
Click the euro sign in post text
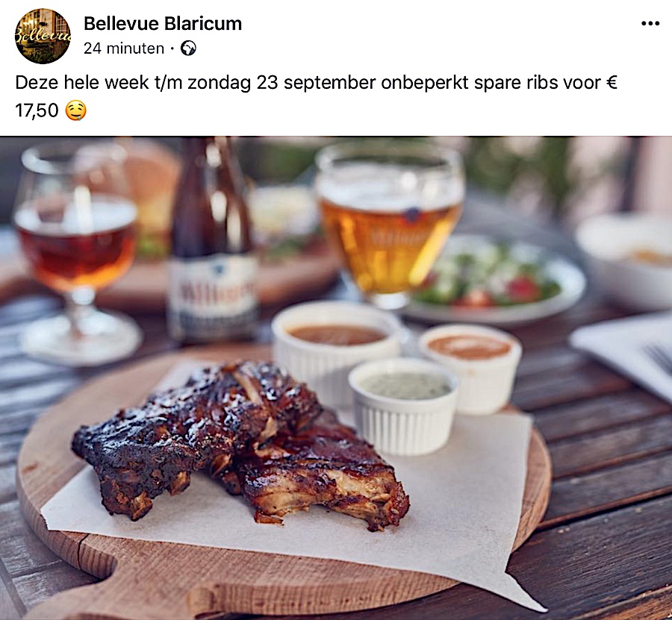[612, 82]
